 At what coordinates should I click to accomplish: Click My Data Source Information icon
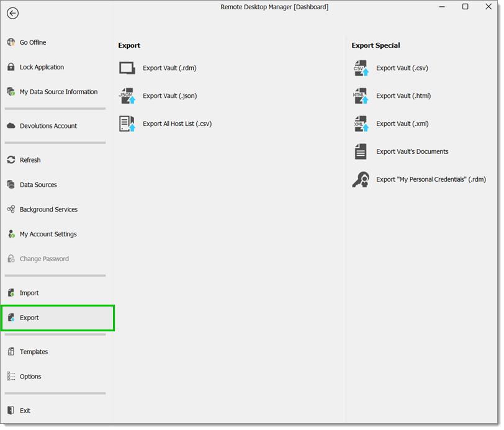[x=11, y=92]
